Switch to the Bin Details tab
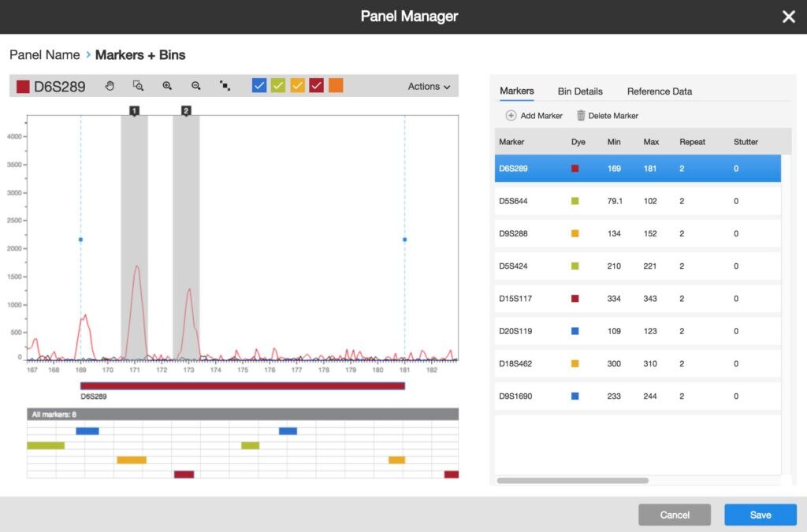 click(x=580, y=91)
